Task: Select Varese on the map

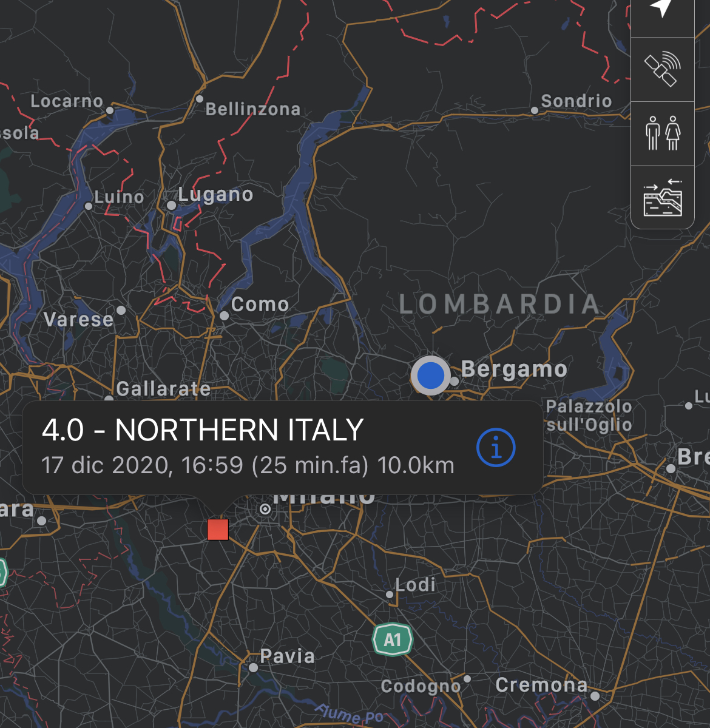Action: point(78,319)
